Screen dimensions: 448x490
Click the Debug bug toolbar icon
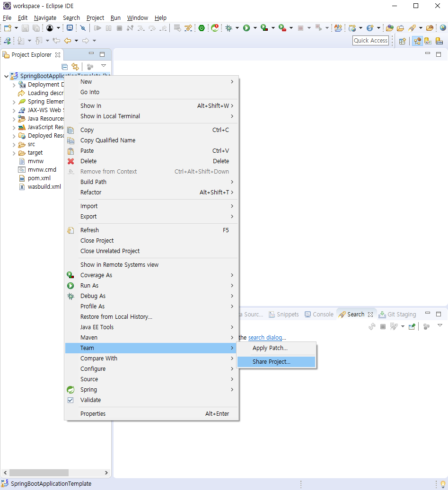click(x=229, y=28)
